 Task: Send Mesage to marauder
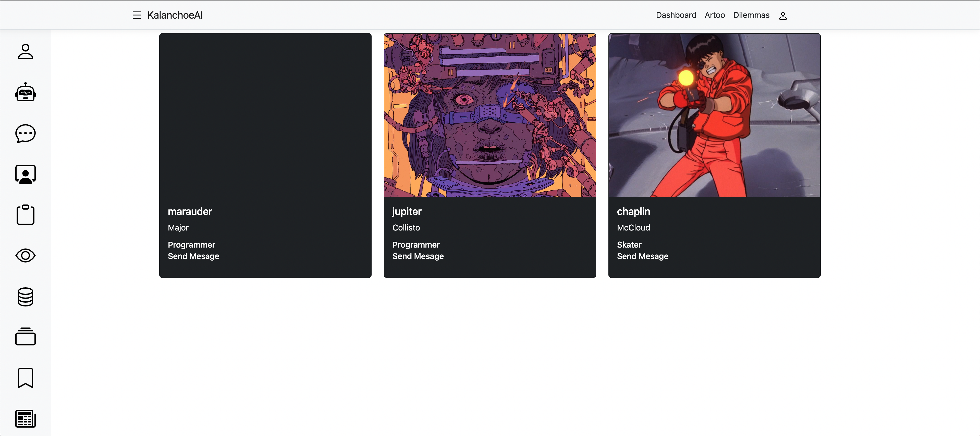(x=194, y=256)
